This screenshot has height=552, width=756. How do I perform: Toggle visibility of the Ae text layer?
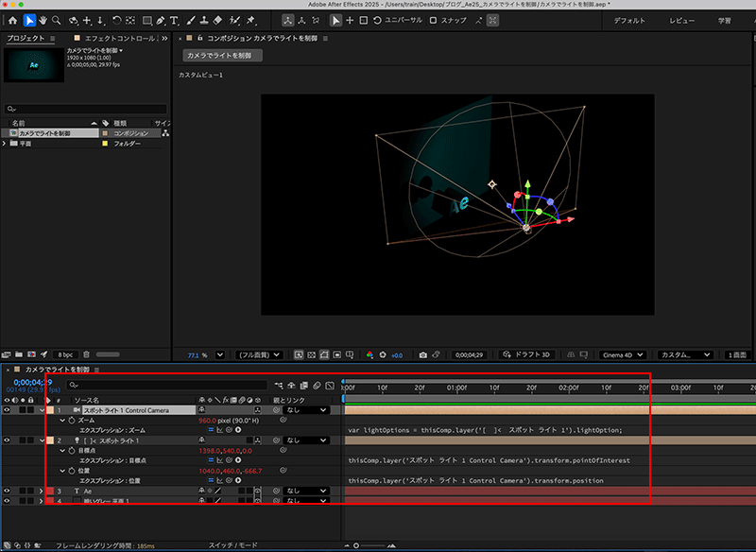point(8,491)
